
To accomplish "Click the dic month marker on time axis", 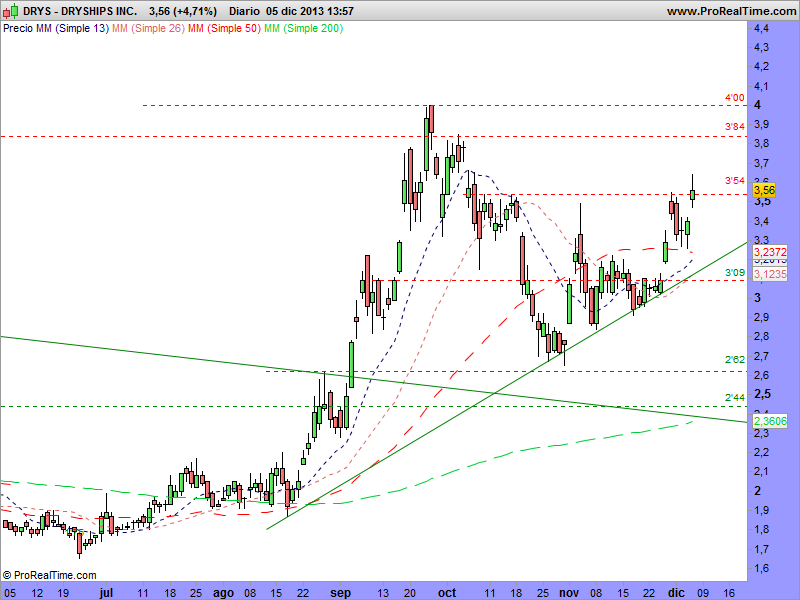I will pyautogui.click(x=676, y=593).
